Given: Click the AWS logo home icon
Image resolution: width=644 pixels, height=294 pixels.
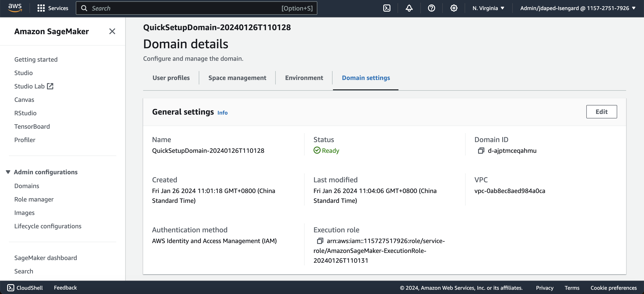Looking at the screenshot, I should tap(15, 8).
